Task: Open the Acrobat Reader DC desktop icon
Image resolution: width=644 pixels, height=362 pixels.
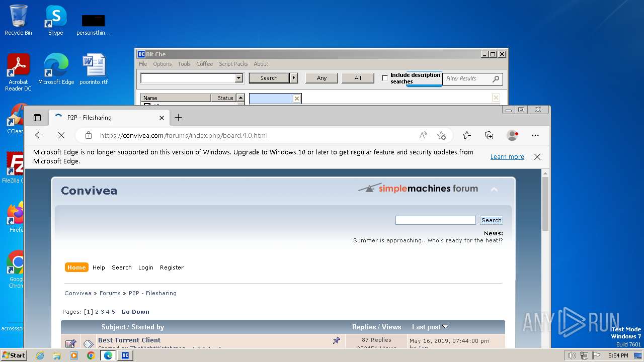Action: (x=18, y=72)
